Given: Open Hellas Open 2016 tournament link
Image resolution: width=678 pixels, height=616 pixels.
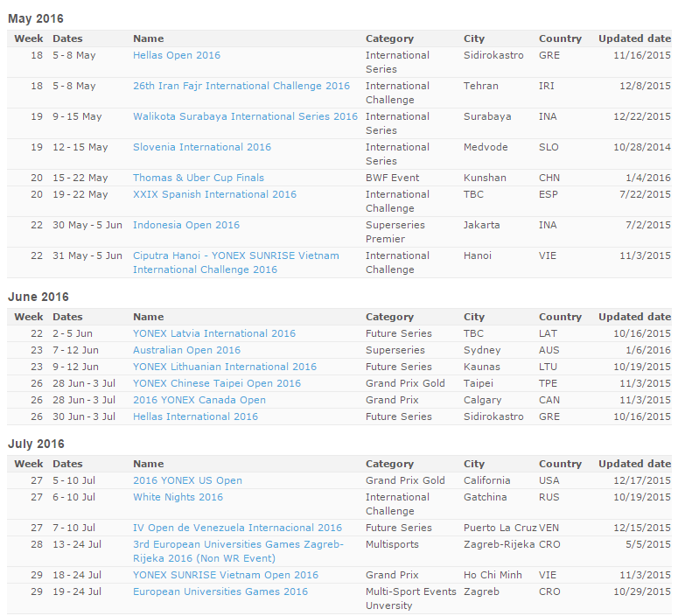Looking at the screenshot, I should [x=177, y=55].
